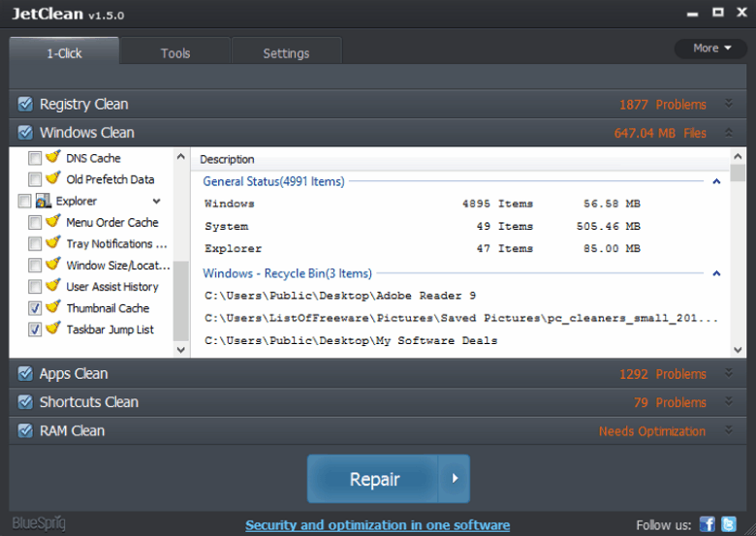Collapse the Explorer tree group
The image size is (756, 536).
(x=157, y=201)
